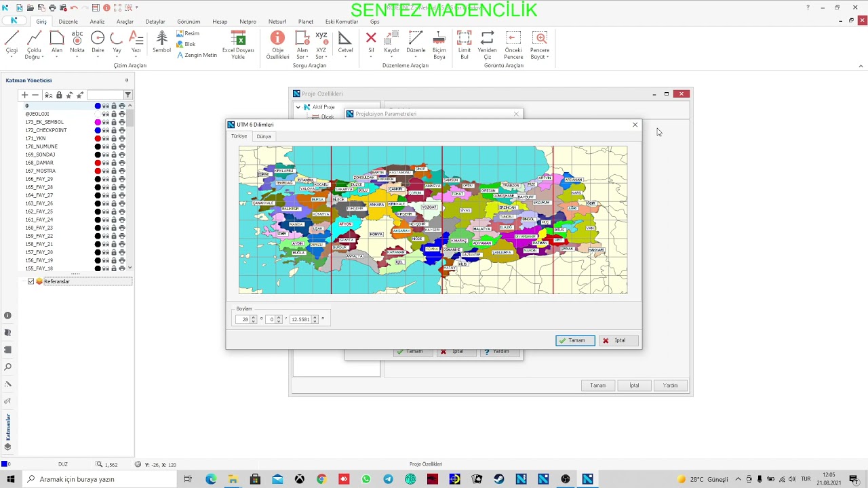Click the magenta swatch of 173_EK_SEMBOL
868x488 pixels.
[98, 122]
